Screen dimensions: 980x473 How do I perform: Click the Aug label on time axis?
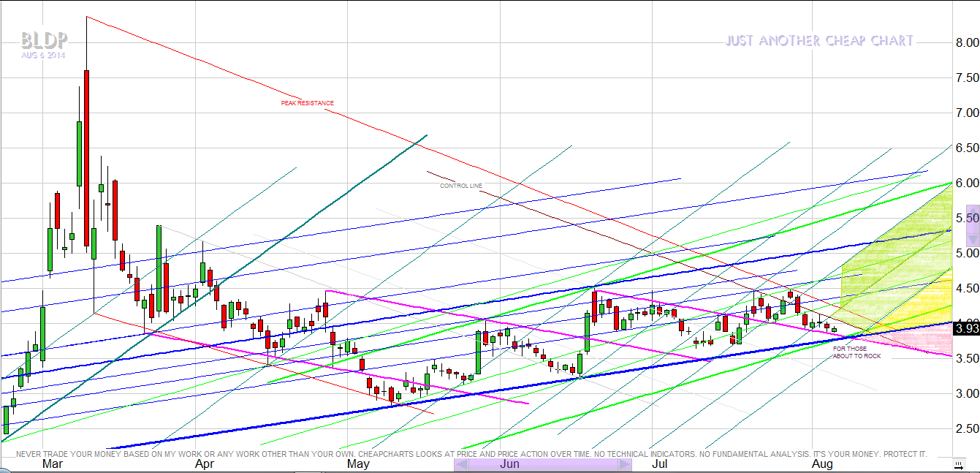coord(822,464)
